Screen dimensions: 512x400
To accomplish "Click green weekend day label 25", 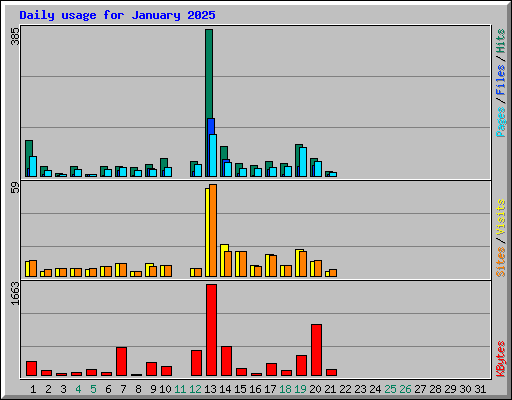I will (x=390, y=389).
